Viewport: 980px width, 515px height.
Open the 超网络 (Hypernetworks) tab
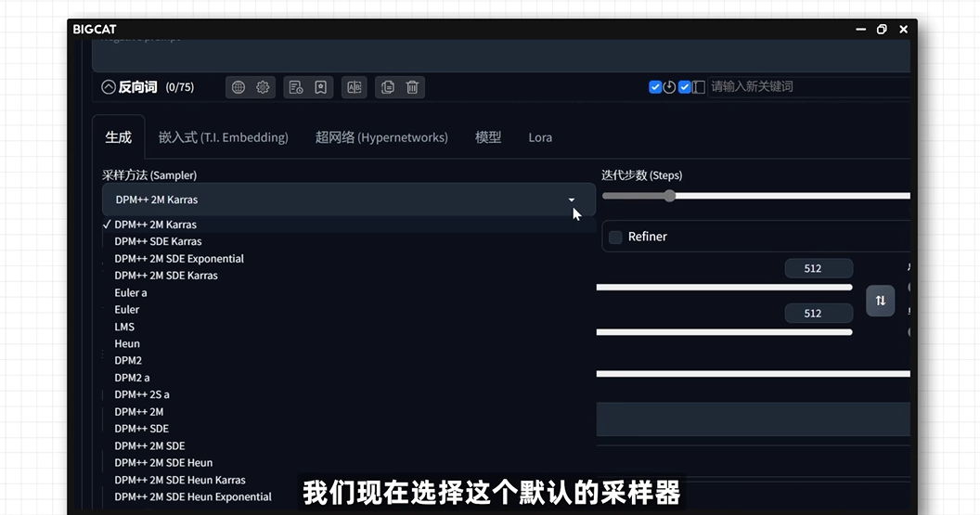point(380,137)
